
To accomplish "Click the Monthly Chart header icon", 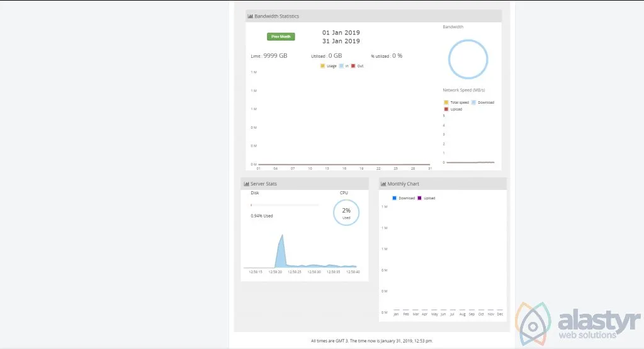I will pyautogui.click(x=383, y=184).
